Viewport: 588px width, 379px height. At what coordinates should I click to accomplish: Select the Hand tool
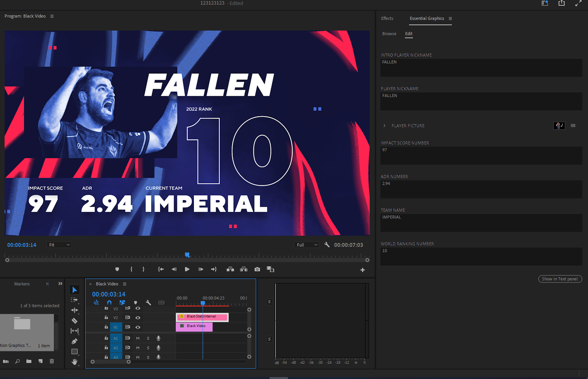coord(75,361)
